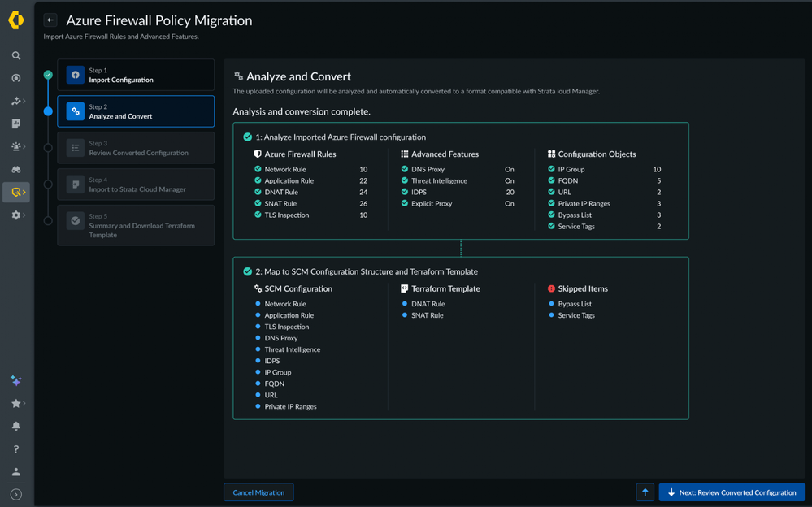Go back using the arrow button
This screenshot has width=812, height=507.
(50, 20)
